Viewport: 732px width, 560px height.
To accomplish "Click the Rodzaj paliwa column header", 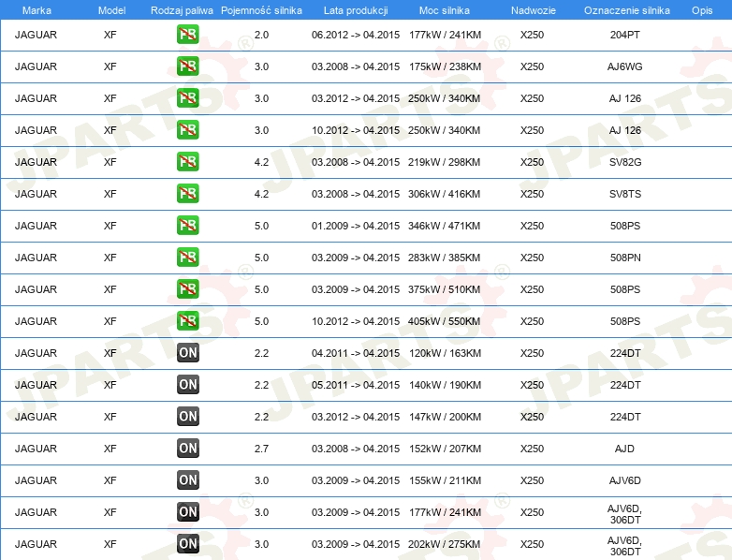I will point(182,10).
